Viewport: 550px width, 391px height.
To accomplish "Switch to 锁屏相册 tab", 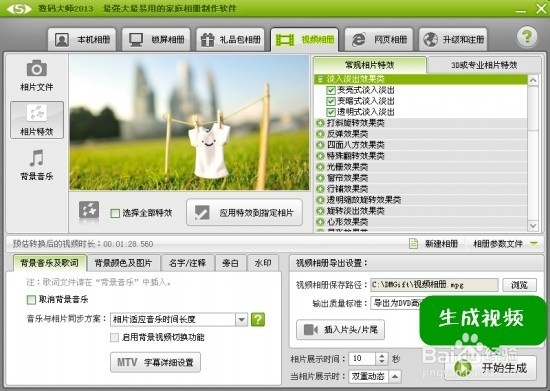I will click(156, 40).
